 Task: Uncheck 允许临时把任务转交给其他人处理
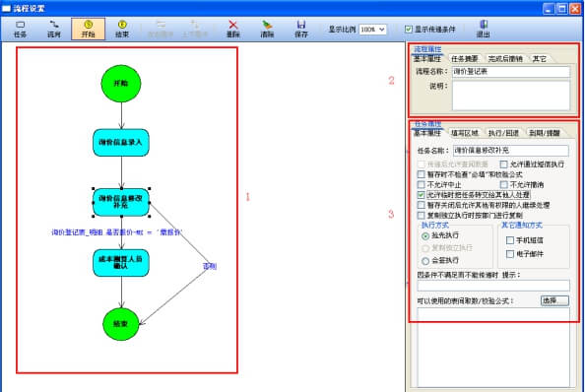click(422, 195)
